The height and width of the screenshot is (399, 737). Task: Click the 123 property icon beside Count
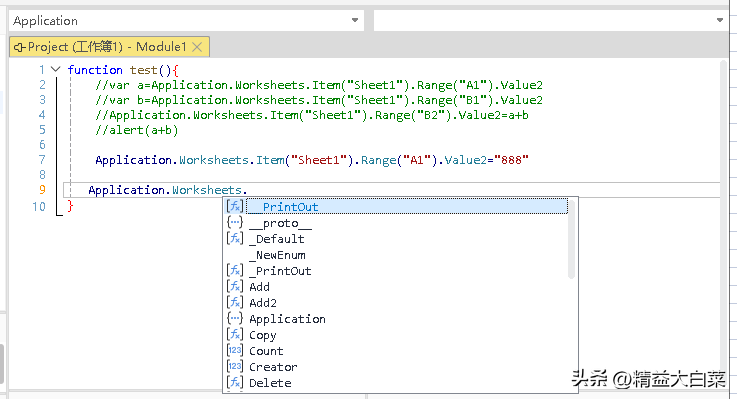235,350
